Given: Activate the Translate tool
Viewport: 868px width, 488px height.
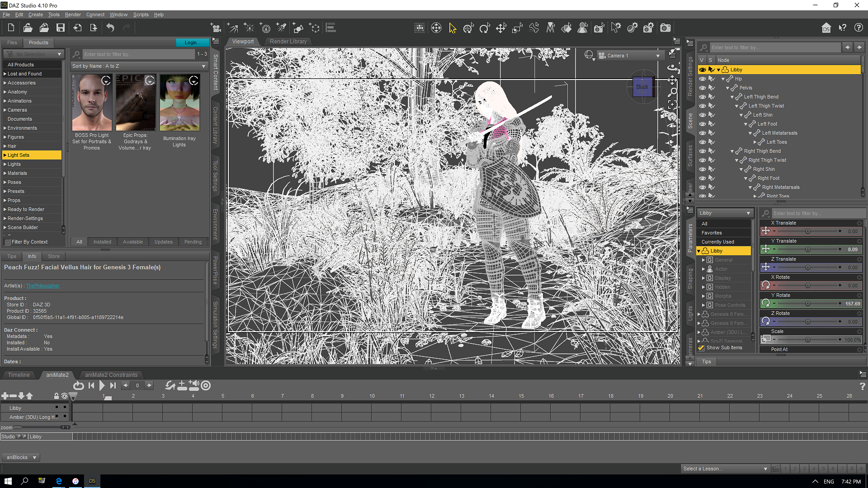Looking at the screenshot, I should [501, 28].
